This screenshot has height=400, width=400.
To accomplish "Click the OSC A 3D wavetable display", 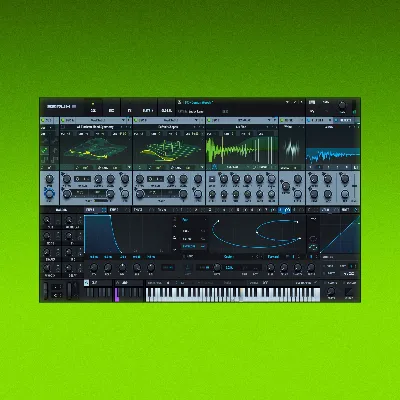I will 95,149.
